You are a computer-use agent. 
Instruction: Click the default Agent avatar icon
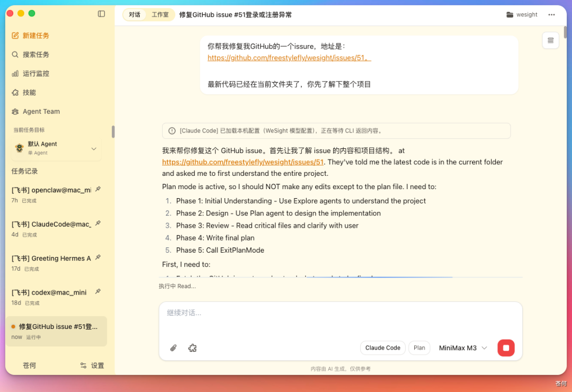pyautogui.click(x=20, y=148)
